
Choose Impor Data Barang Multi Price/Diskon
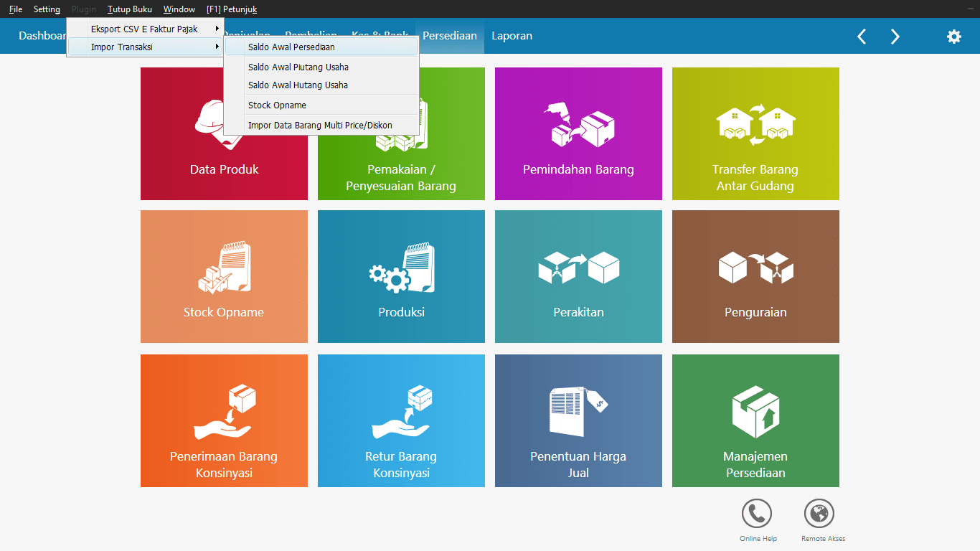[x=321, y=126]
